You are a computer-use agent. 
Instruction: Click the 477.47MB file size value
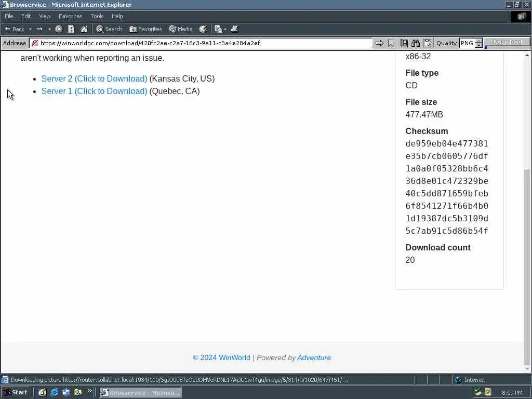coord(424,115)
